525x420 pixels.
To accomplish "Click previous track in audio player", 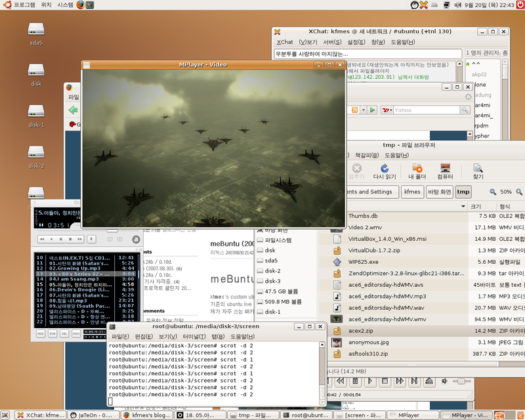I will (x=42, y=239).
